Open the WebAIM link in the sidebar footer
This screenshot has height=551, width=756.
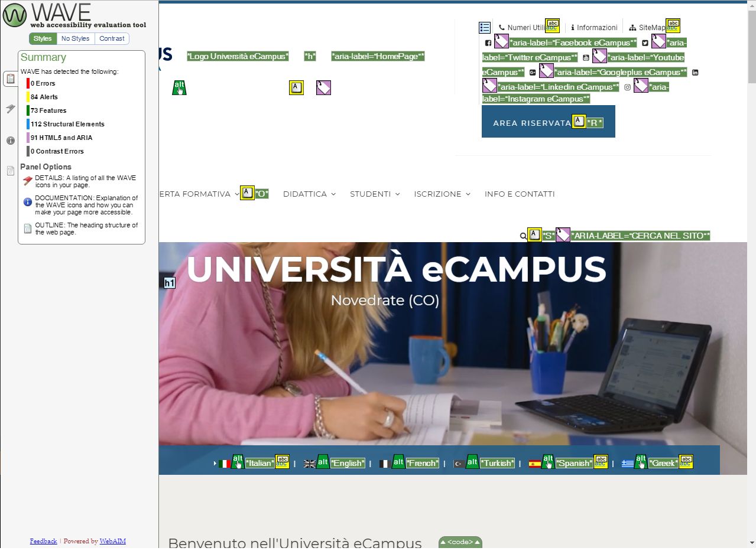pyautogui.click(x=112, y=541)
